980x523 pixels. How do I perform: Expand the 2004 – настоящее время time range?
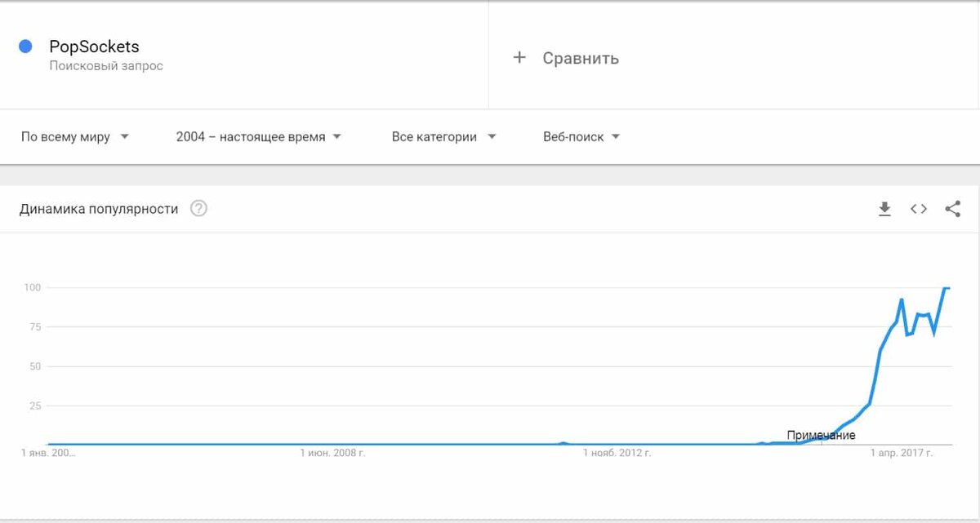click(x=258, y=137)
